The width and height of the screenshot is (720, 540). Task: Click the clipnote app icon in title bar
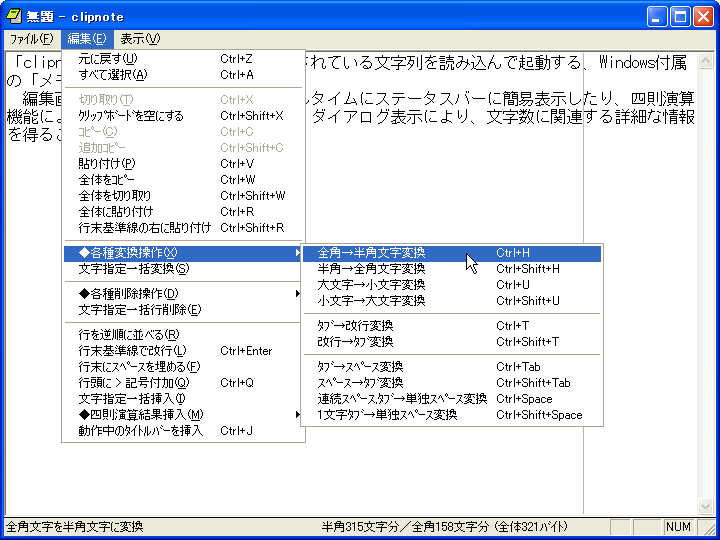point(14,17)
